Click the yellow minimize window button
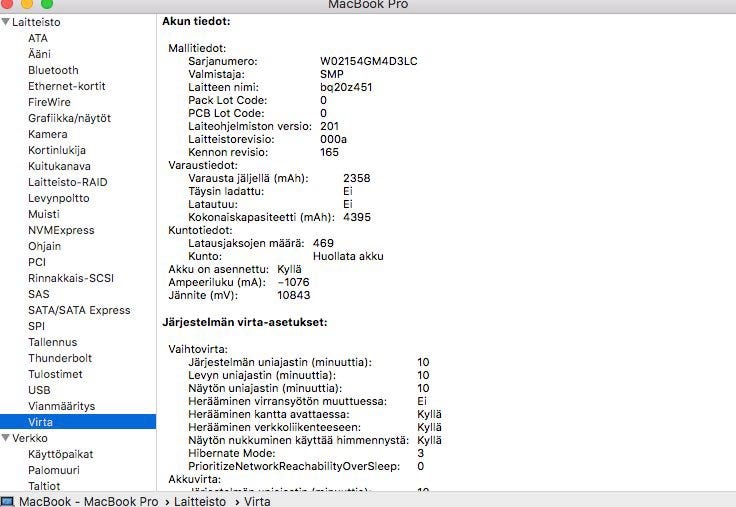This screenshot has width=736, height=507. tap(27, 3)
